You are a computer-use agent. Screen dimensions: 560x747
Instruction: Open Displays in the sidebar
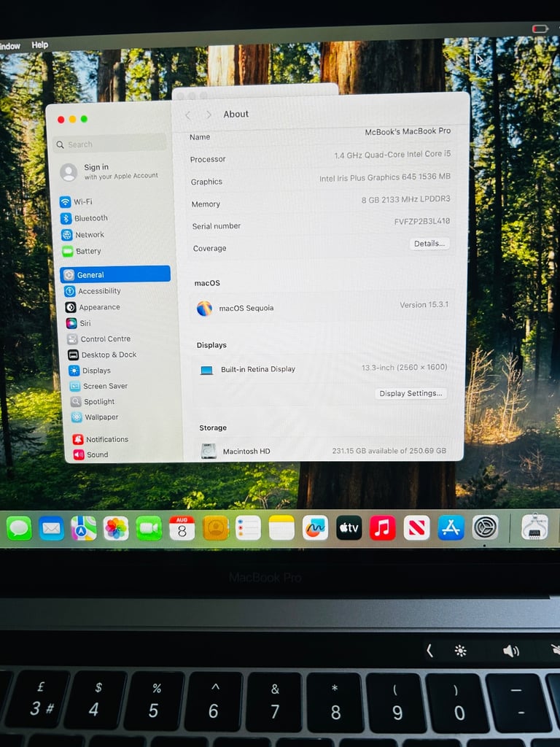point(90,371)
